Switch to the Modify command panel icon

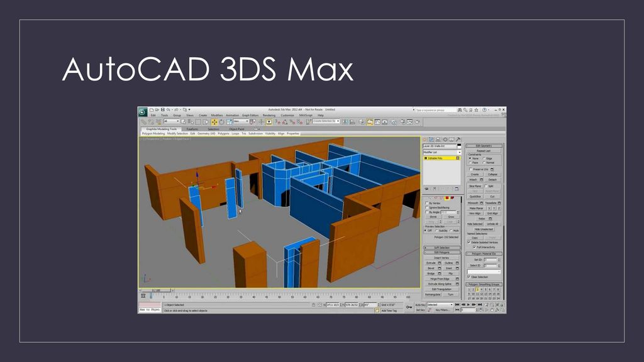pyautogui.click(x=431, y=140)
